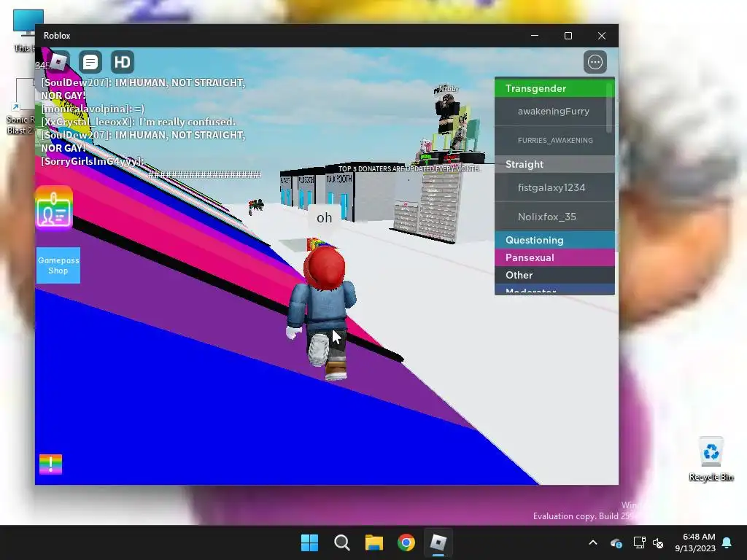Open the network display tray icon

(639, 542)
